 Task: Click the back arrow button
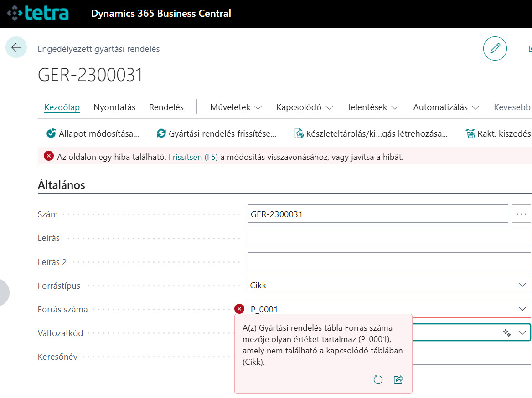[16, 47]
